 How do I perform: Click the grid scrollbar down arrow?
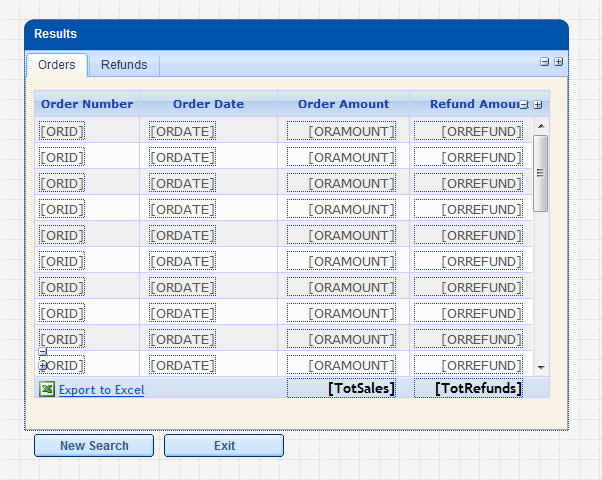[541, 367]
